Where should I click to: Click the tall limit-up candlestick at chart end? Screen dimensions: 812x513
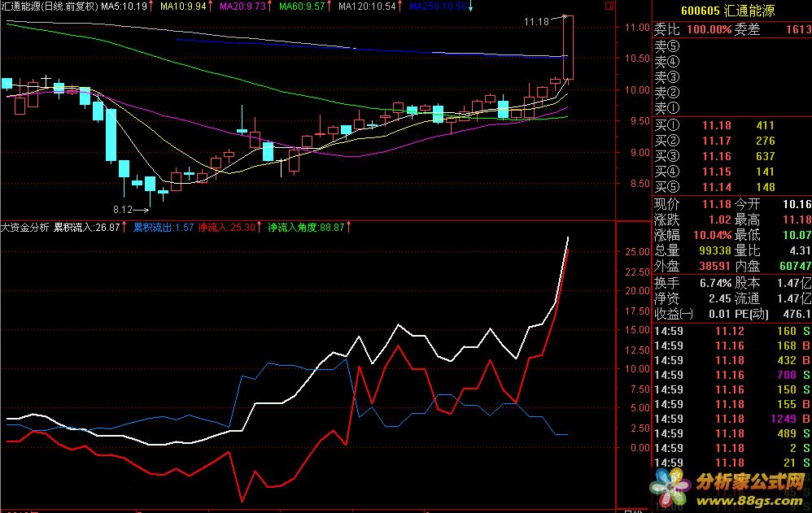tap(568, 47)
